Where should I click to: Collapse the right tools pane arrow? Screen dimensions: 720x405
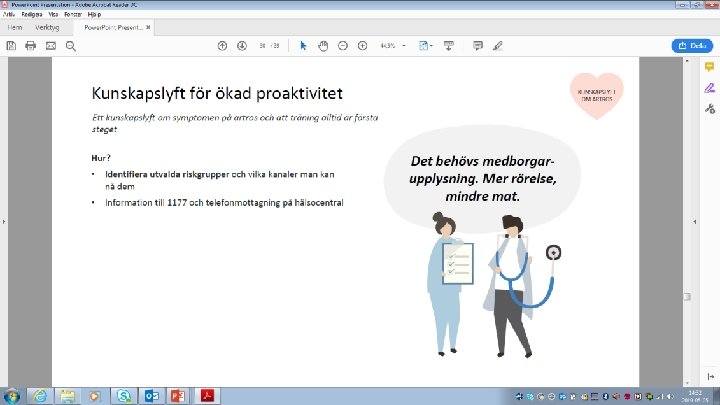pyautogui.click(x=694, y=222)
